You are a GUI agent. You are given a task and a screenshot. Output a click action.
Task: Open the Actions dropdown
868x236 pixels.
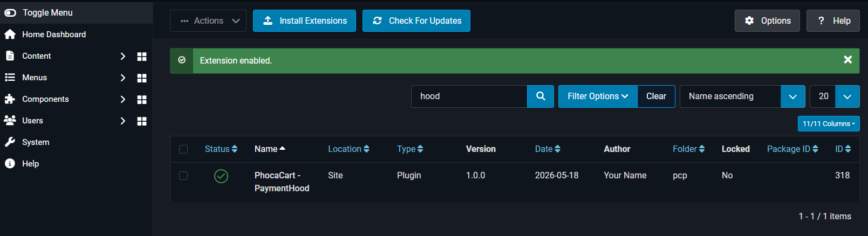[x=208, y=20]
